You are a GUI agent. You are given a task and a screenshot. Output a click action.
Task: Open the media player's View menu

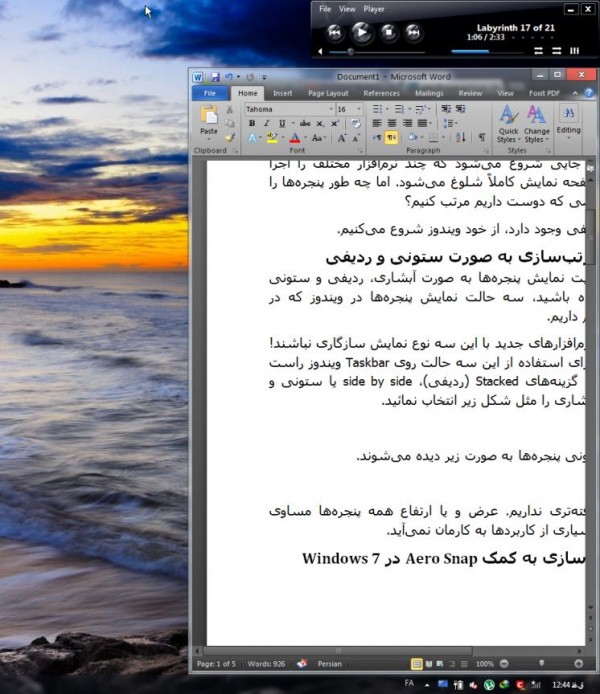[347, 9]
